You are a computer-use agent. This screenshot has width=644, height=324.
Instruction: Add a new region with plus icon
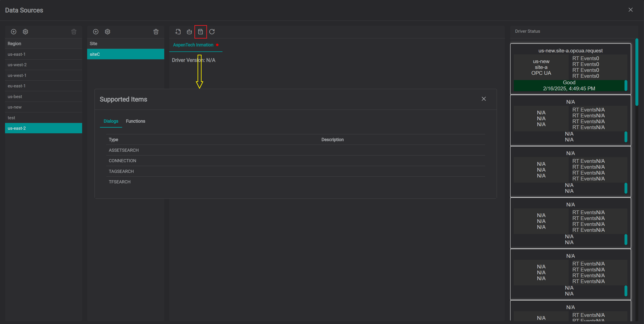[13, 32]
